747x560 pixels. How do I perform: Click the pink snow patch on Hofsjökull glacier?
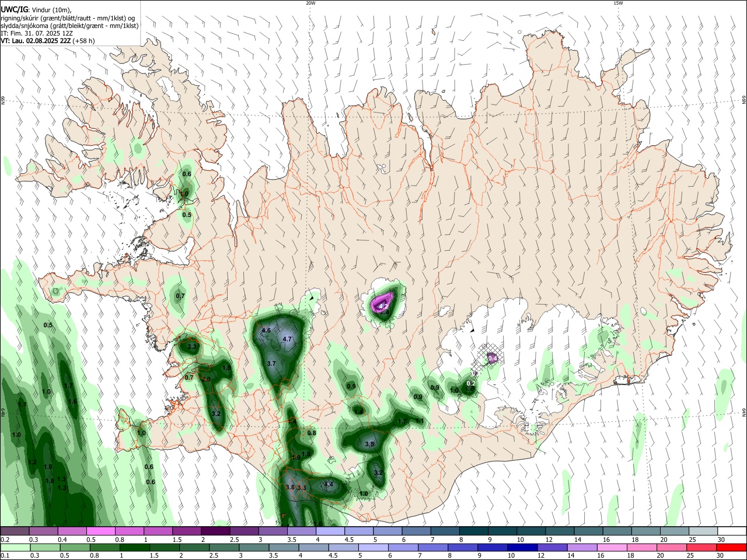(x=383, y=303)
